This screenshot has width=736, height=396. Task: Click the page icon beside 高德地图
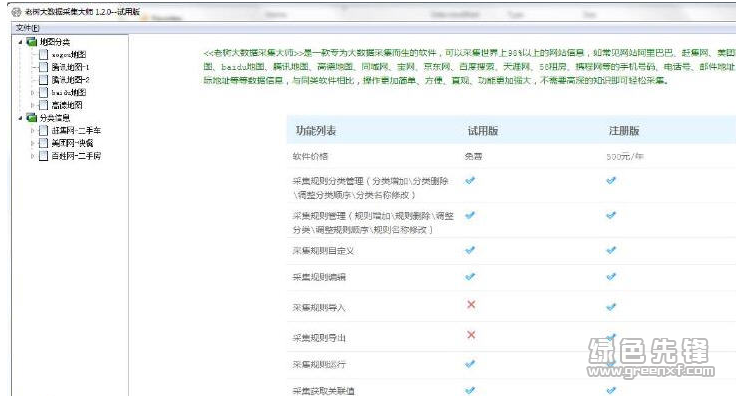(x=44, y=105)
